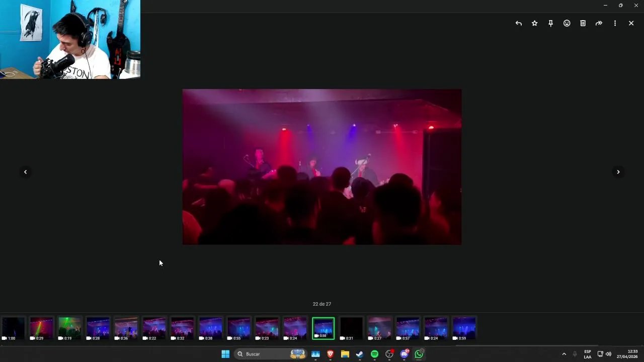Restore down the WhatsApp window
This screenshot has height=362, width=644.
coord(621,6)
